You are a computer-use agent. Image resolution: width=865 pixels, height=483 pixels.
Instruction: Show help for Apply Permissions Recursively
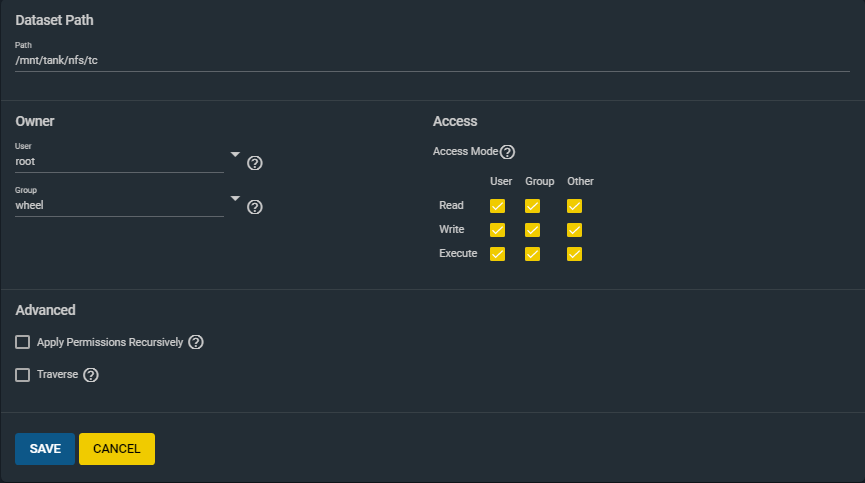coord(196,342)
